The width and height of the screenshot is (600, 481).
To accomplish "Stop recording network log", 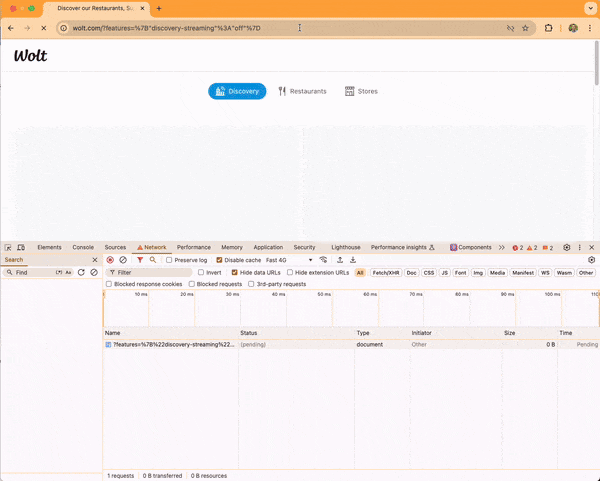I will click(110, 260).
